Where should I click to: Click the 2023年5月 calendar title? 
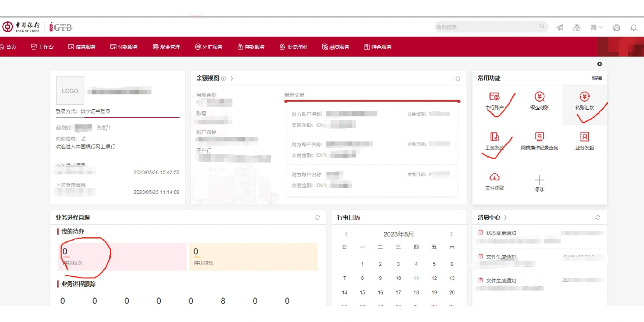coord(398,234)
